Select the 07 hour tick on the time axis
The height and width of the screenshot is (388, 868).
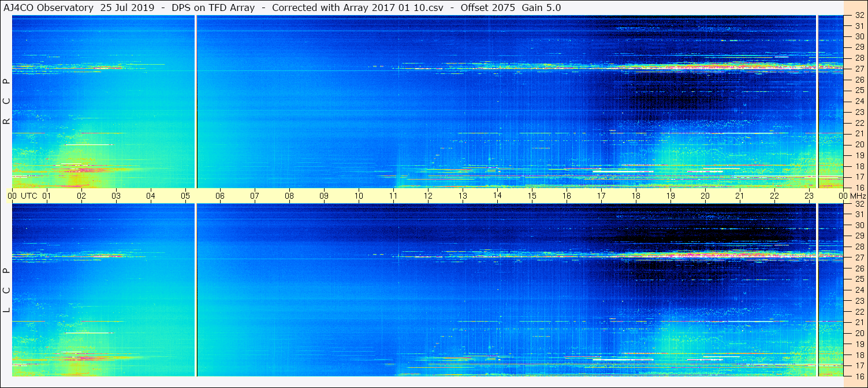255,196
